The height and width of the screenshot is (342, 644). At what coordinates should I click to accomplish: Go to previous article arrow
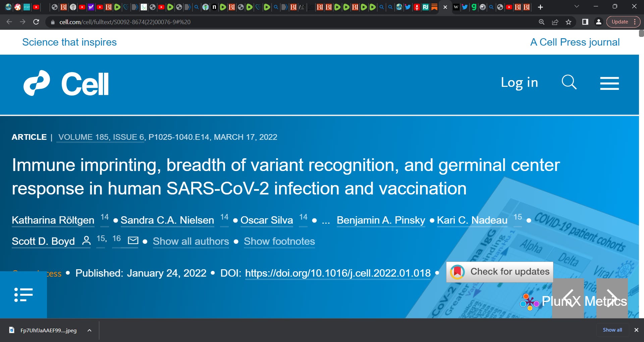pos(568,298)
